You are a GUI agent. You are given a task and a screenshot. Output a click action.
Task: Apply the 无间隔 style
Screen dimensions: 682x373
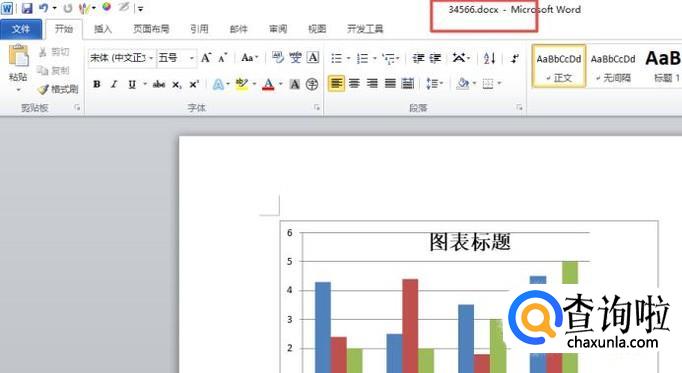click(x=613, y=67)
